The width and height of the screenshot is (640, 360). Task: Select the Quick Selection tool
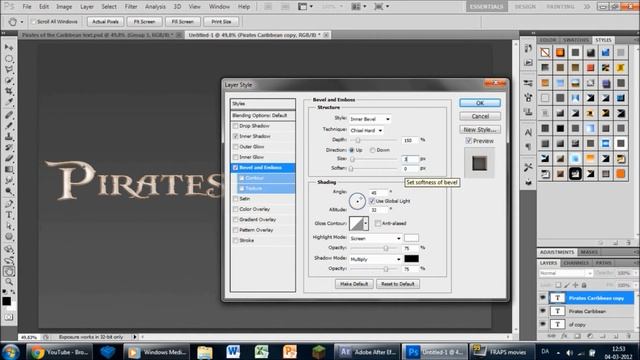[9, 80]
